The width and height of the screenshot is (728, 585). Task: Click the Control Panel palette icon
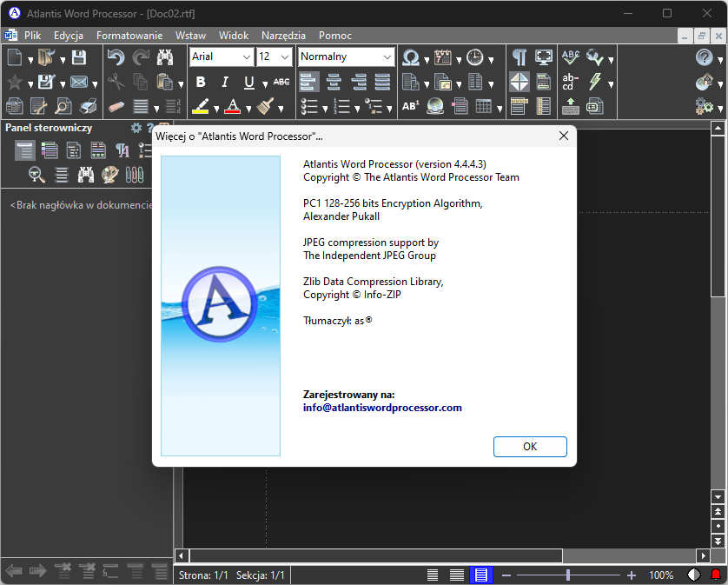110,175
